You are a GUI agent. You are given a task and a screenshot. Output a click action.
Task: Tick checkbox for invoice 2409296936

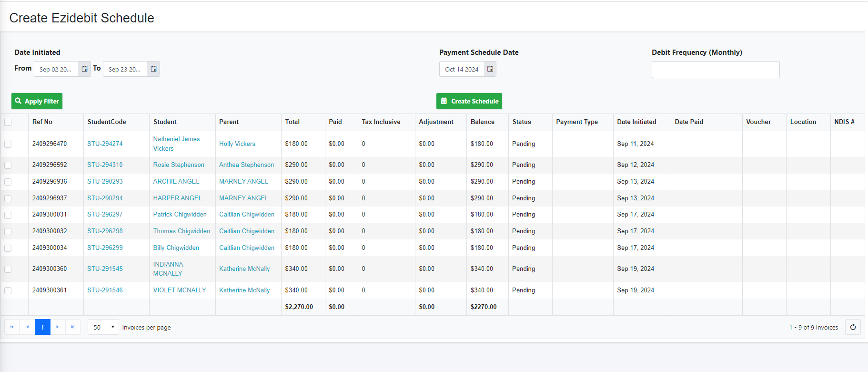click(8, 182)
